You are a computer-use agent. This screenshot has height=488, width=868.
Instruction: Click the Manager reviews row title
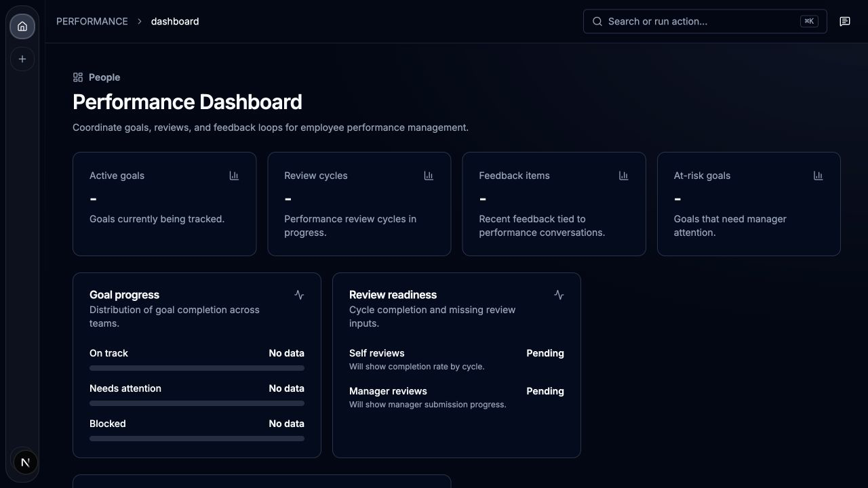click(388, 391)
